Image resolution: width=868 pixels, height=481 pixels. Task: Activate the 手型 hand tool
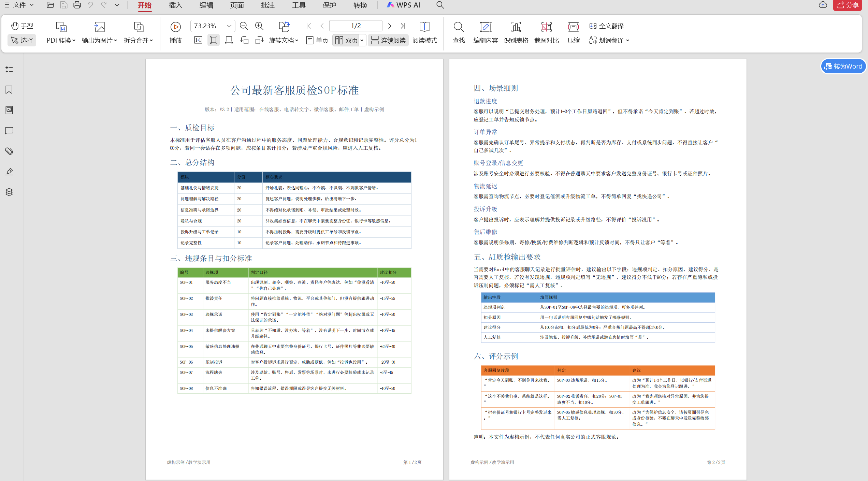[22, 26]
